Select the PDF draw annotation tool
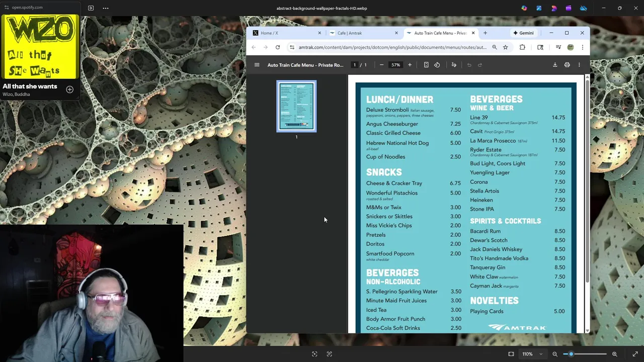This screenshot has height=362, width=644. coord(454,65)
